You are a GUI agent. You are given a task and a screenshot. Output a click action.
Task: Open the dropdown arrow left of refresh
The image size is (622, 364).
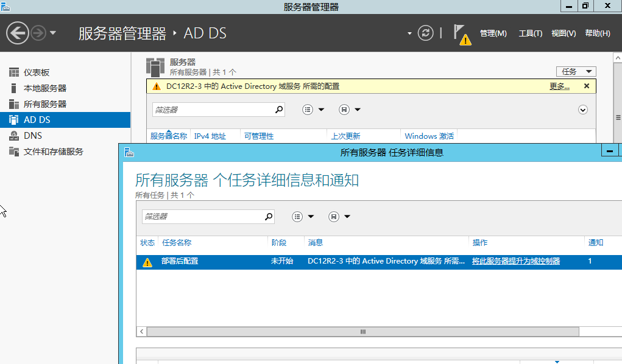(409, 33)
